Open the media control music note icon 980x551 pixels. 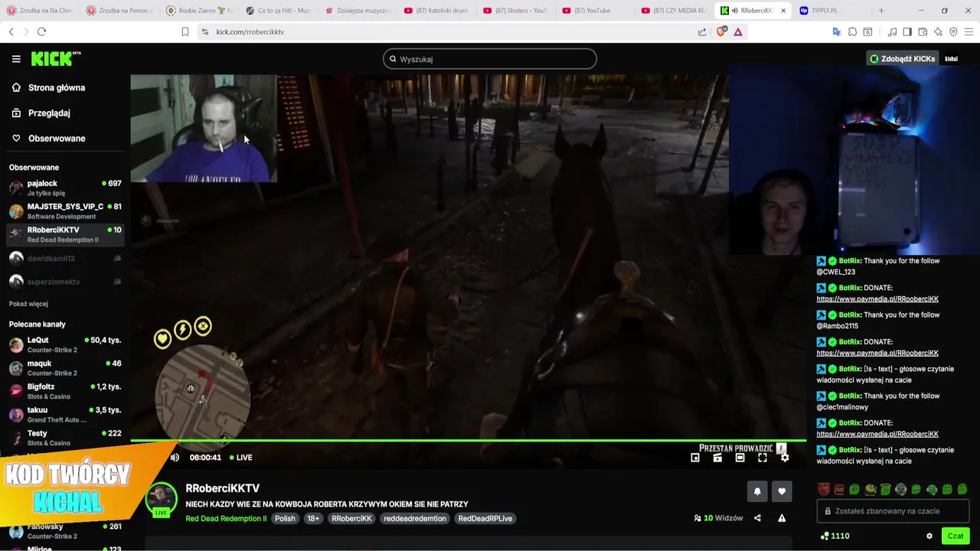click(x=892, y=31)
